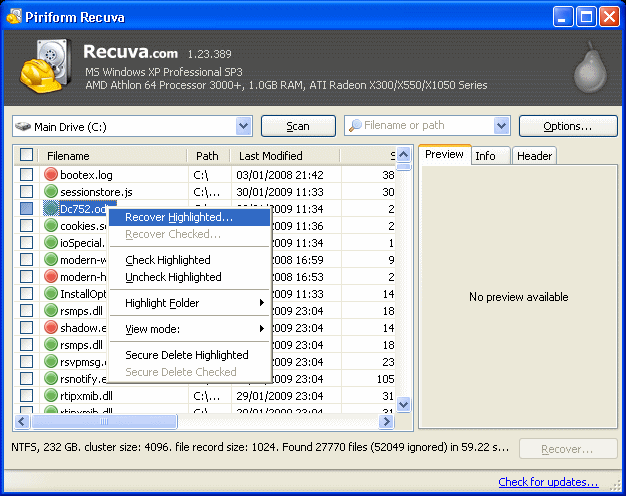Choose Recover Highlighted from context menu
Screen dimensions: 626x496
189,217
